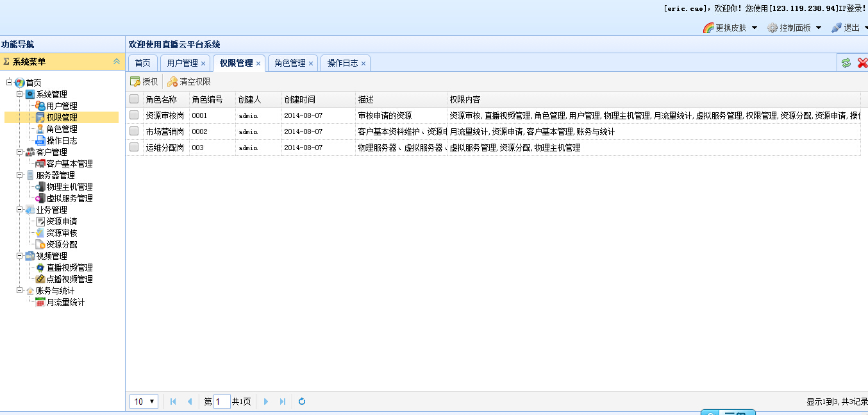Toggle the select-all checkbox in table header
This screenshot has height=415, width=868.
(134, 99)
